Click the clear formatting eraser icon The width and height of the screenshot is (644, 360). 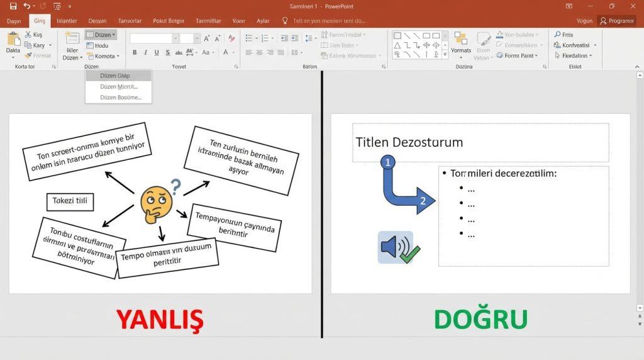click(x=231, y=38)
